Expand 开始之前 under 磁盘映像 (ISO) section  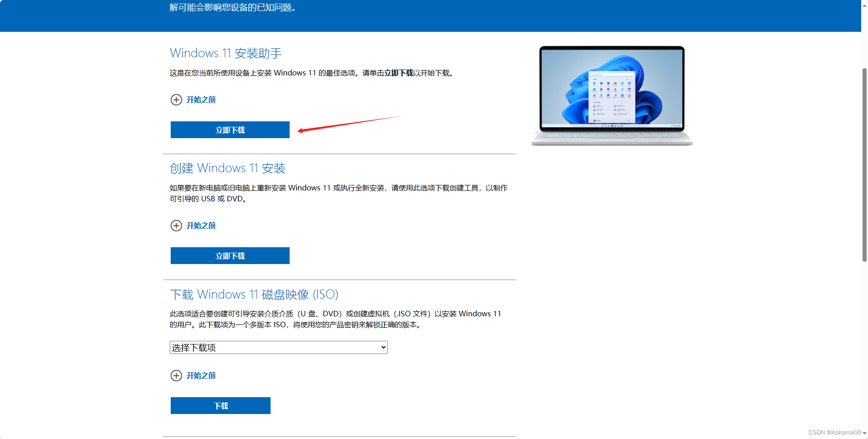pos(201,375)
